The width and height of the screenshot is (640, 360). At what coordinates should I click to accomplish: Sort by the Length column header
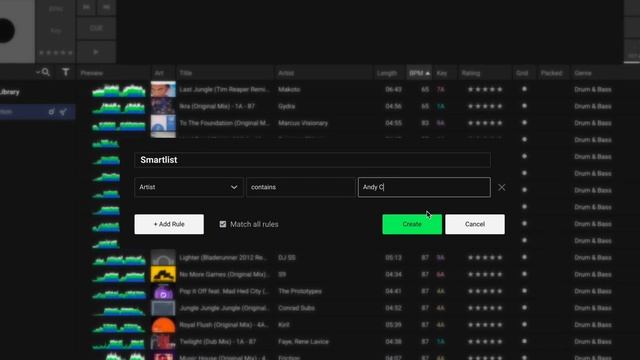pos(387,73)
